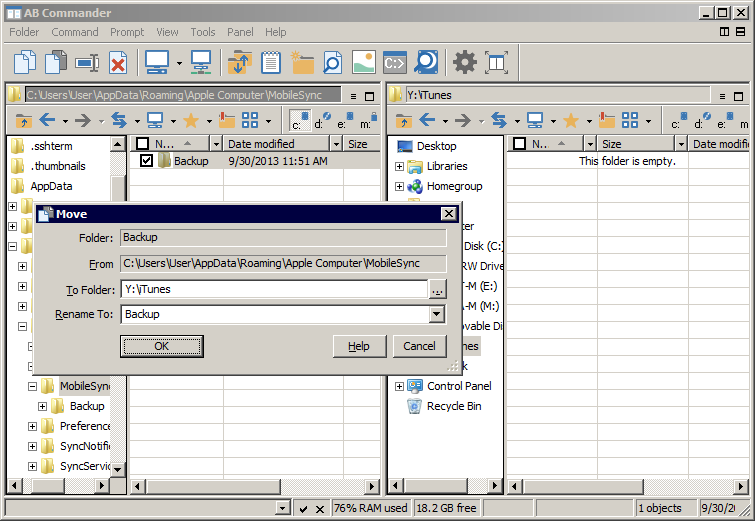The height and width of the screenshot is (521, 755).
Task: Select the AppData tree folder
Action: pyautogui.click(x=51, y=186)
